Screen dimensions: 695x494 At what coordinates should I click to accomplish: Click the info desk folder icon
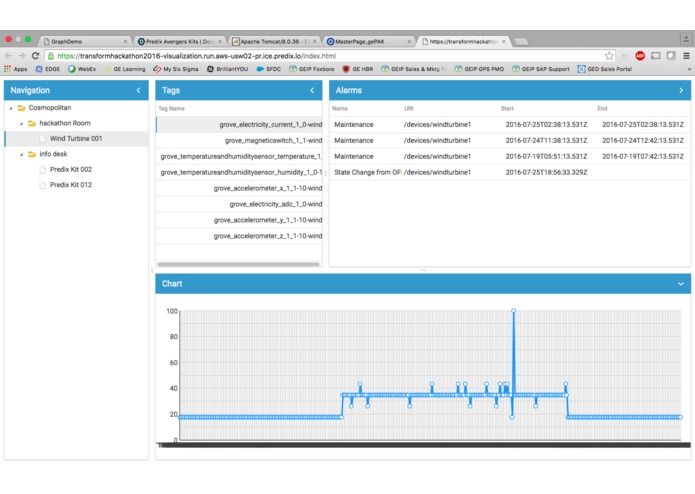(x=32, y=155)
